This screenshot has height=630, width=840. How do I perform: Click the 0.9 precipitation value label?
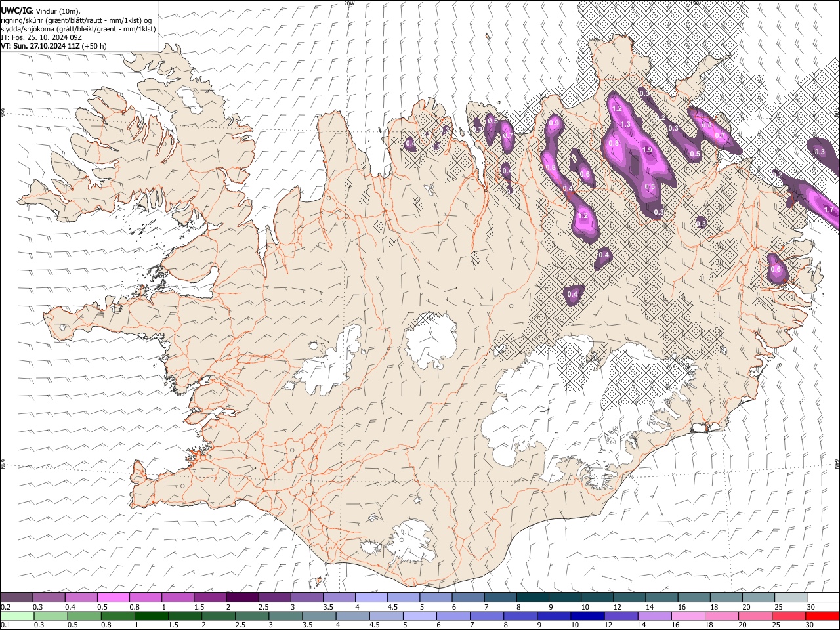554,123
